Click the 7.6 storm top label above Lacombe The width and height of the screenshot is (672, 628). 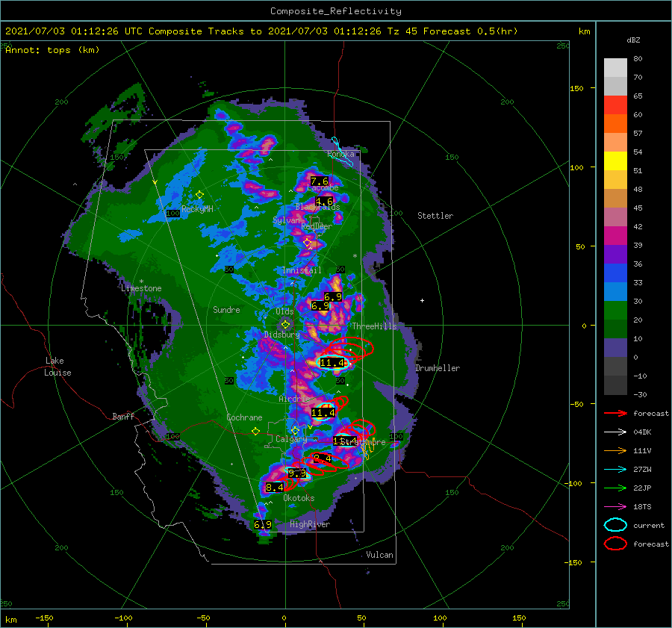click(320, 181)
